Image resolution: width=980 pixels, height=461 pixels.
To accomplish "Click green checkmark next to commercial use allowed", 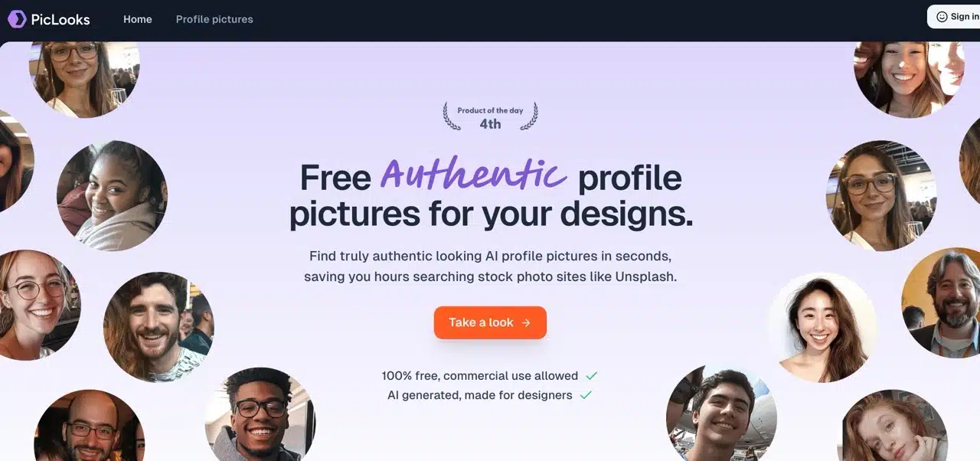I will click(591, 376).
